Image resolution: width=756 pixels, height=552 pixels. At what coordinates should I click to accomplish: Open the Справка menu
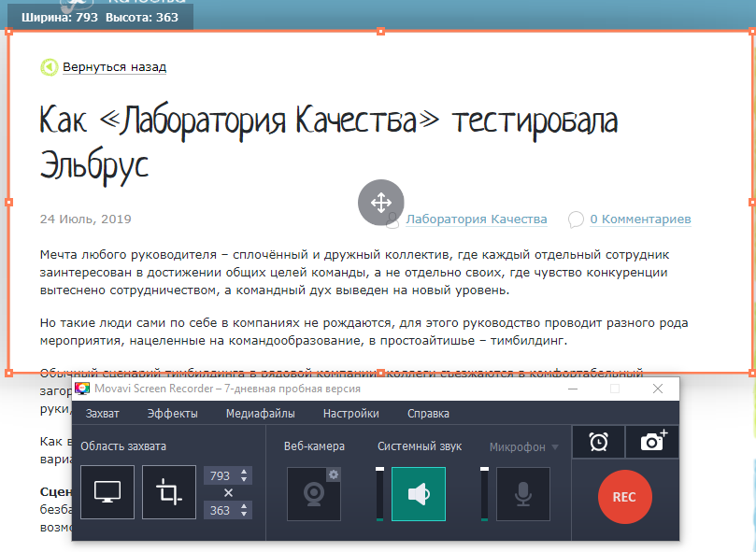click(x=428, y=414)
